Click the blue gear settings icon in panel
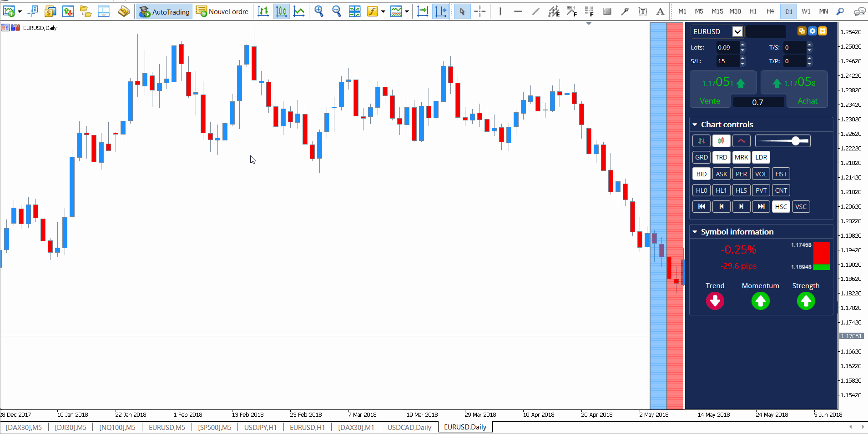This screenshot has width=868, height=434. click(812, 31)
